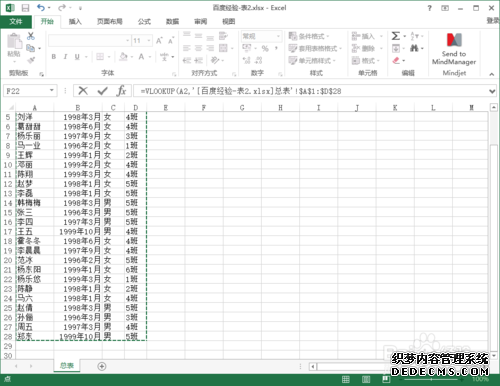Open the 插入 ribbon tab
The image size is (500, 386).
point(75,22)
